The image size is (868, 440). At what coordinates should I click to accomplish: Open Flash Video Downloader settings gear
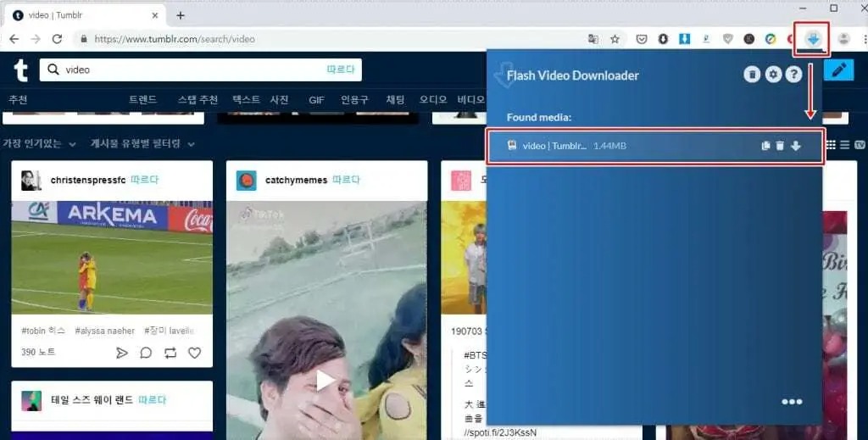773,74
